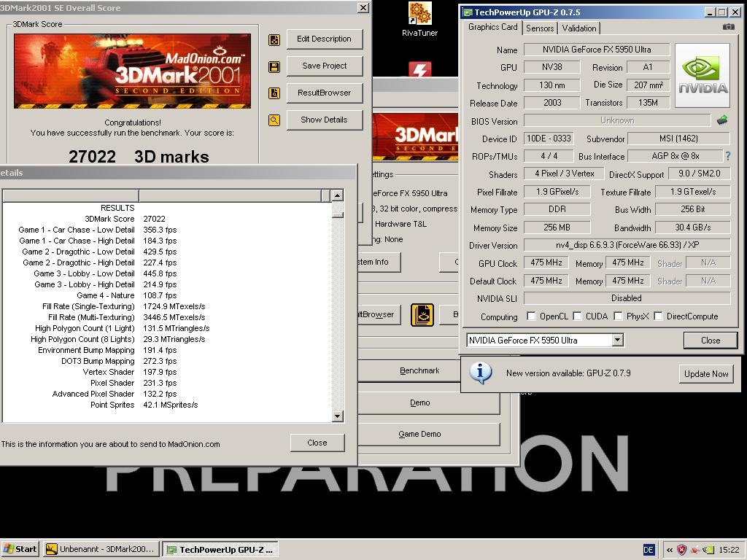Click the Update Now button

coord(706,374)
